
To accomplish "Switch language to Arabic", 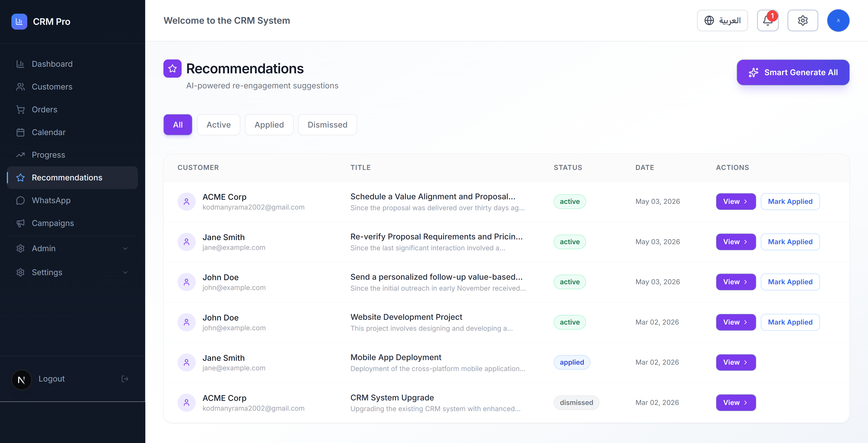I will [722, 20].
